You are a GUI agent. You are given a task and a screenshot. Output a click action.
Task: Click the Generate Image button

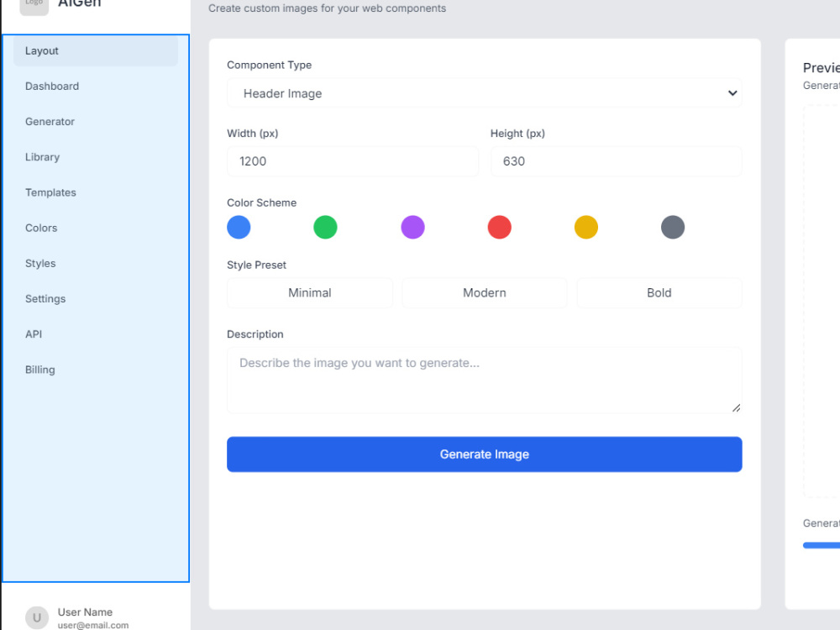click(485, 454)
